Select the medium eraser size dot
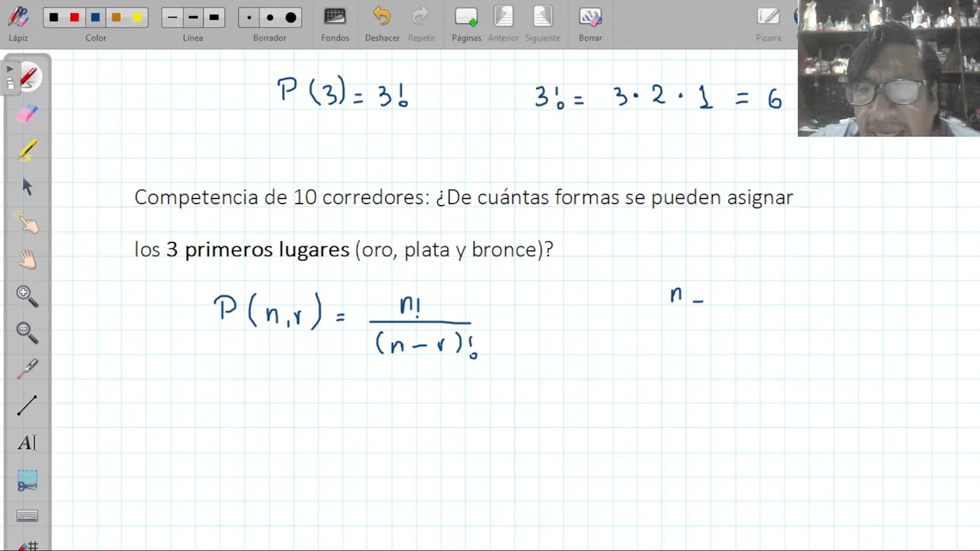The height and width of the screenshot is (551, 980). tap(270, 18)
